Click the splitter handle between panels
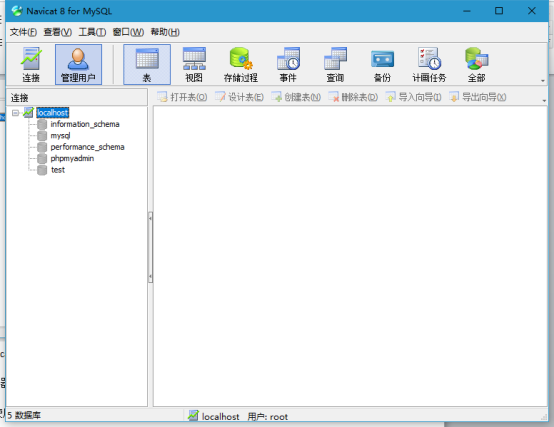This screenshot has height=427, width=554. coord(151,247)
